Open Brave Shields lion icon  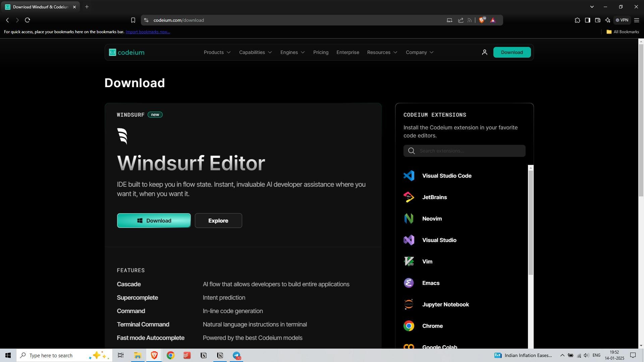pos(482,20)
